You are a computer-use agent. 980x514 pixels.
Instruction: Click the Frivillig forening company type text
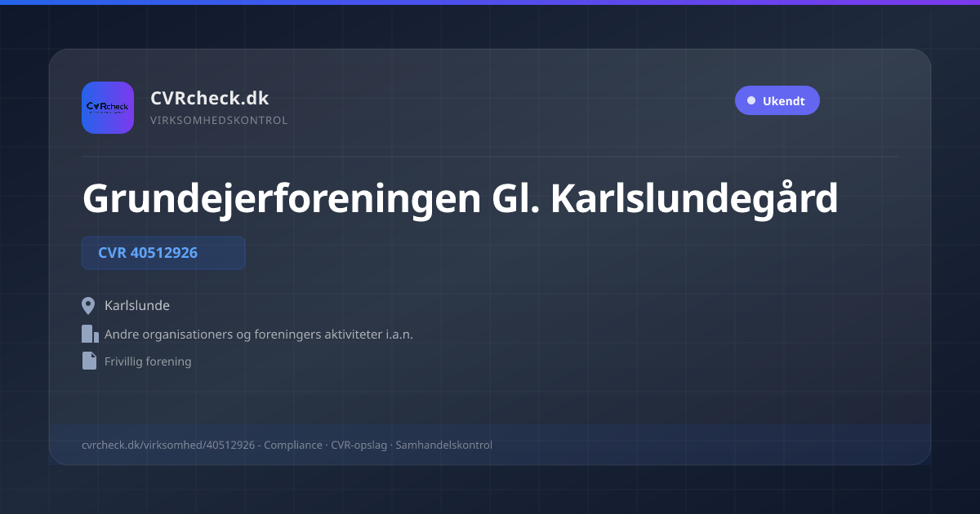coord(148,361)
